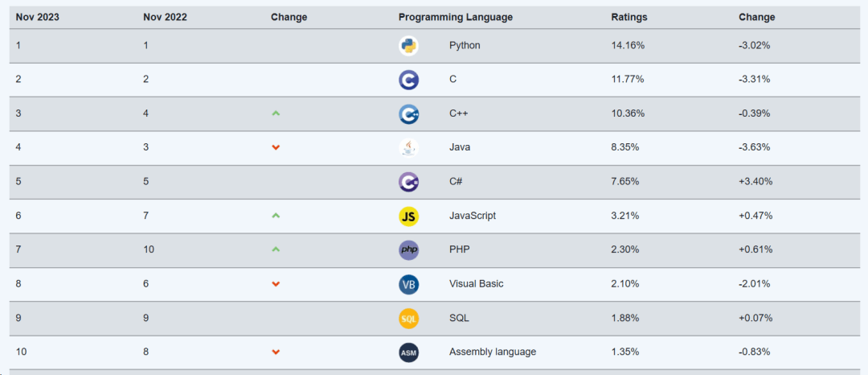The height and width of the screenshot is (375, 868).
Task: Select the C# purple logo icon
Action: click(408, 182)
